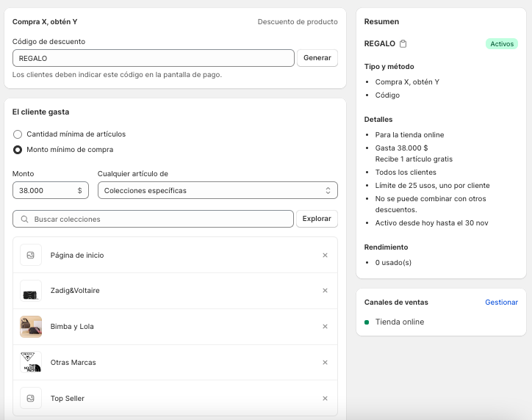This screenshot has height=420, width=532.
Task: Click the Bimba y Lola thumbnail
Action: [31, 327]
